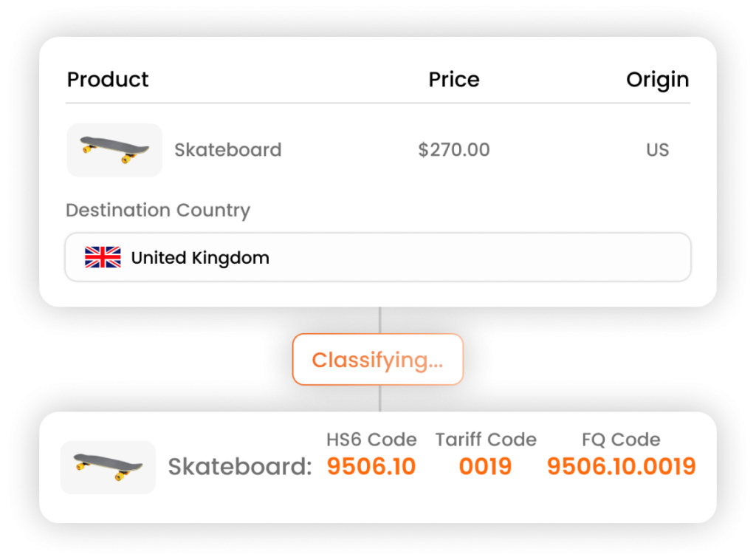The width and height of the screenshot is (756, 560).
Task: Click the US origin value
Action: pos(657,150)
